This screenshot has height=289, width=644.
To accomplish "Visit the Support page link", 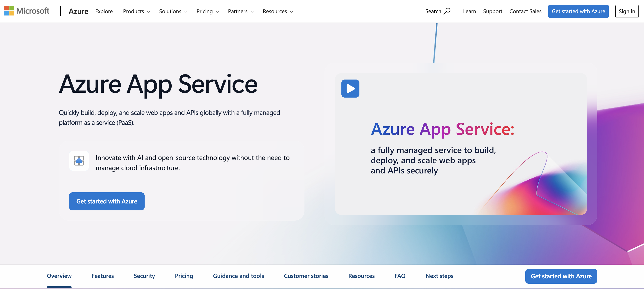I will (492, 11).
